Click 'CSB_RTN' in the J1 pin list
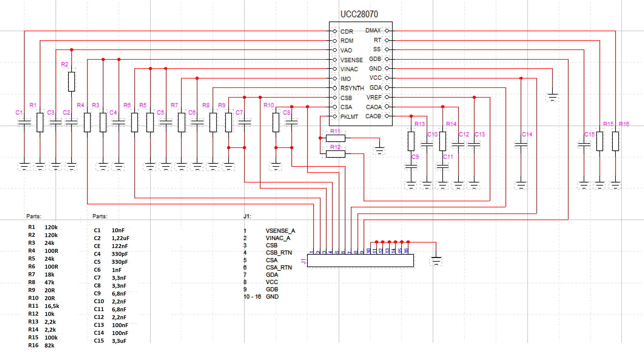Viewport: 644px width, 352px height. (279, 253)
